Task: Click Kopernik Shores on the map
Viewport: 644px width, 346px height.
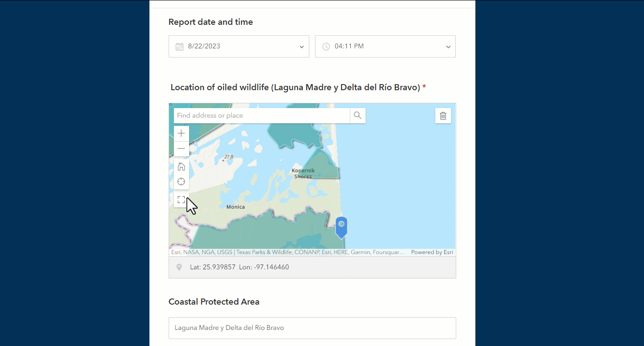Action: (302, 173)
